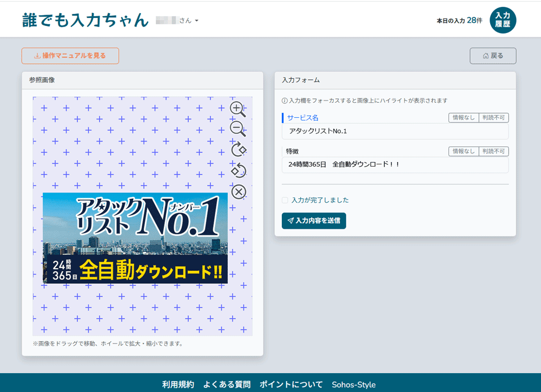Click the アタックリストNo.1 banner image
This screenshot has height=392, width=541.
click(x=135, y=238)
